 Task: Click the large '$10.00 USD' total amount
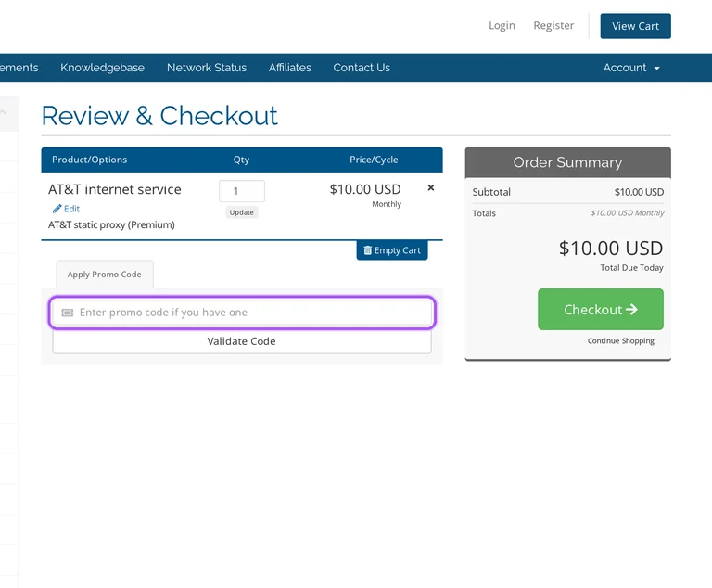611,249
